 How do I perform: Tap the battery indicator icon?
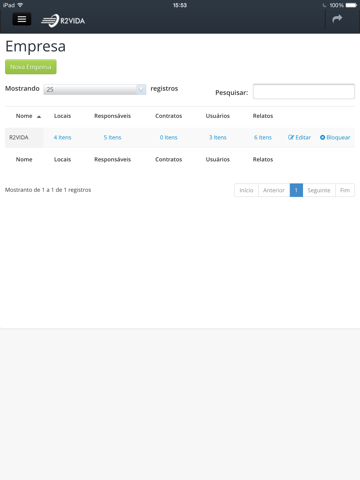click(x=351, y=5)
